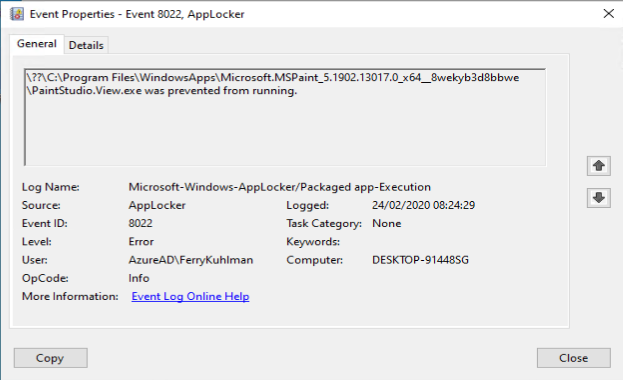Click the Keywords label
623x380 pixels.
[x=313, y=242]
